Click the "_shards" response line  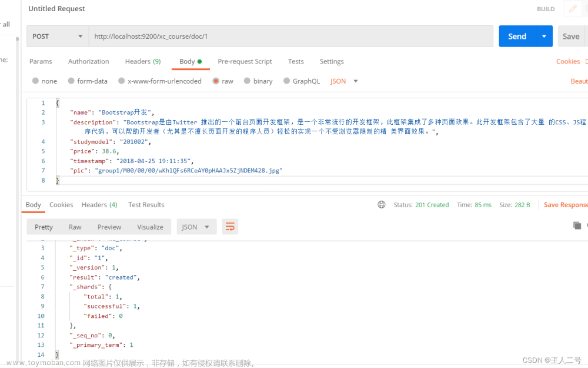tap(91, 287)
